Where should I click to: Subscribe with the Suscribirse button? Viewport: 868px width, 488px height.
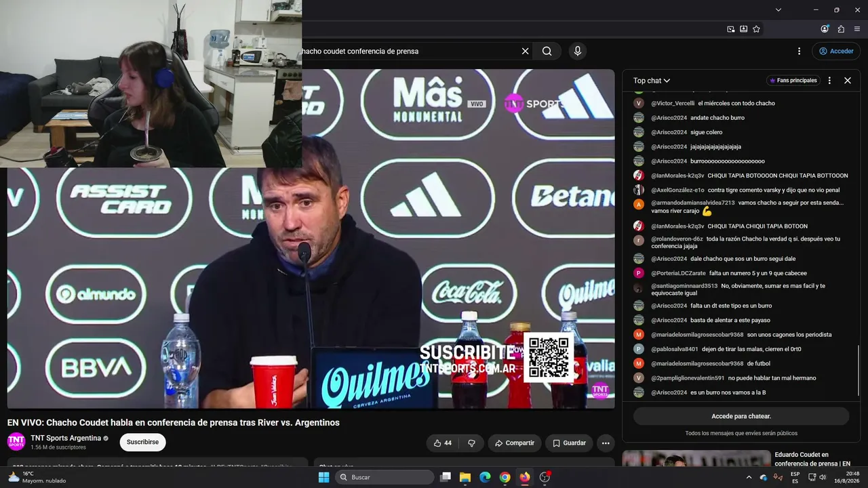click(142, 442)
